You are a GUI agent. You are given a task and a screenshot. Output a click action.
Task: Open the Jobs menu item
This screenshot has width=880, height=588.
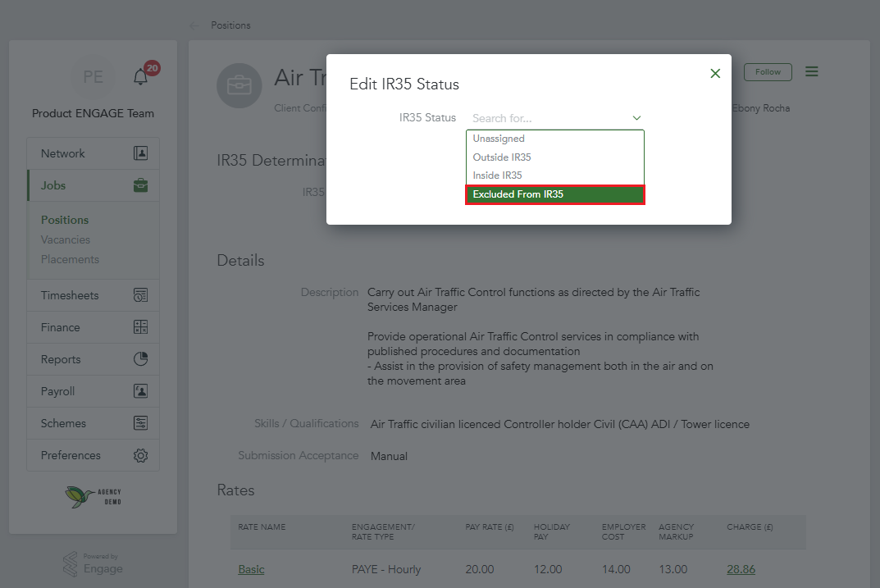coord(93,185)
